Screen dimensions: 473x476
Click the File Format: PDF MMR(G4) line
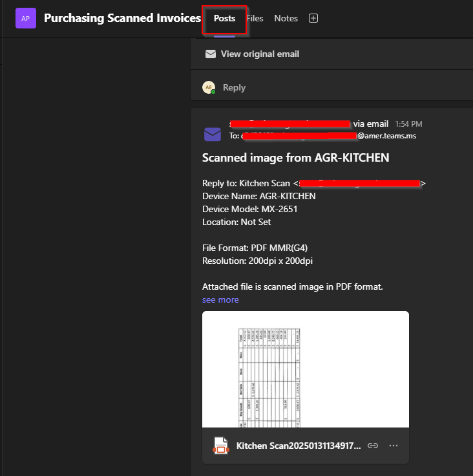[x=255, y=248]
